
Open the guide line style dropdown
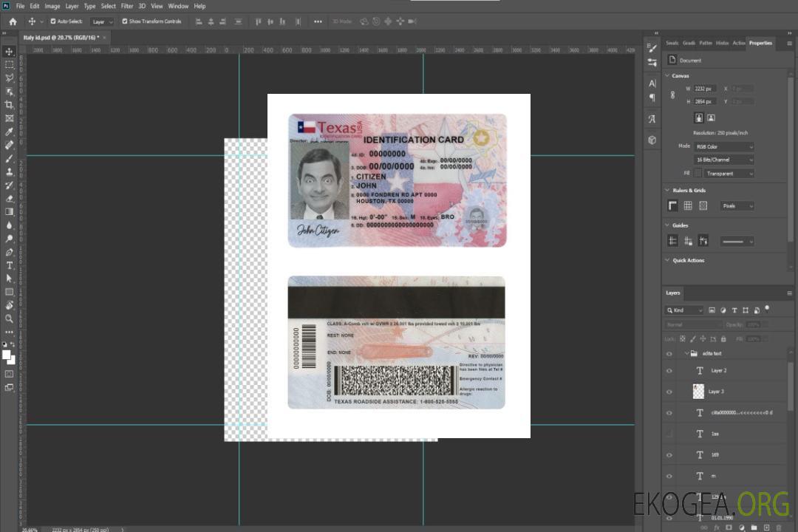click(737, 242)
